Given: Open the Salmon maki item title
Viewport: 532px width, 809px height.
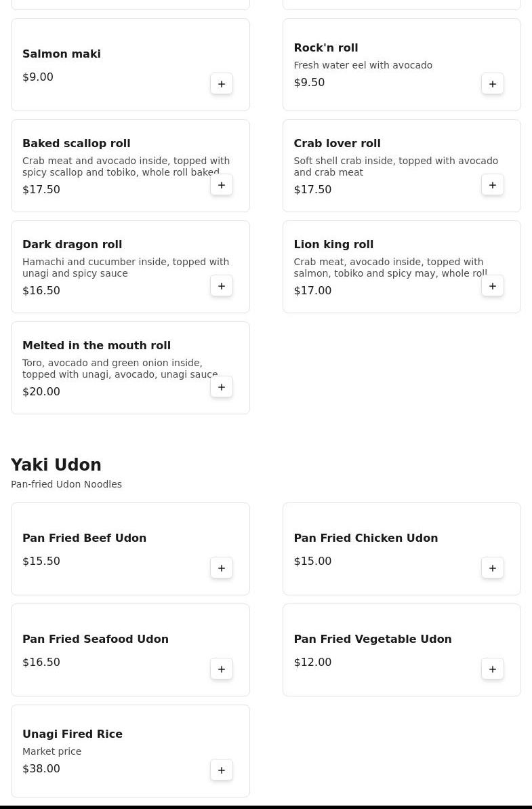Looking at the screenshot, I should tap(62, 54).
